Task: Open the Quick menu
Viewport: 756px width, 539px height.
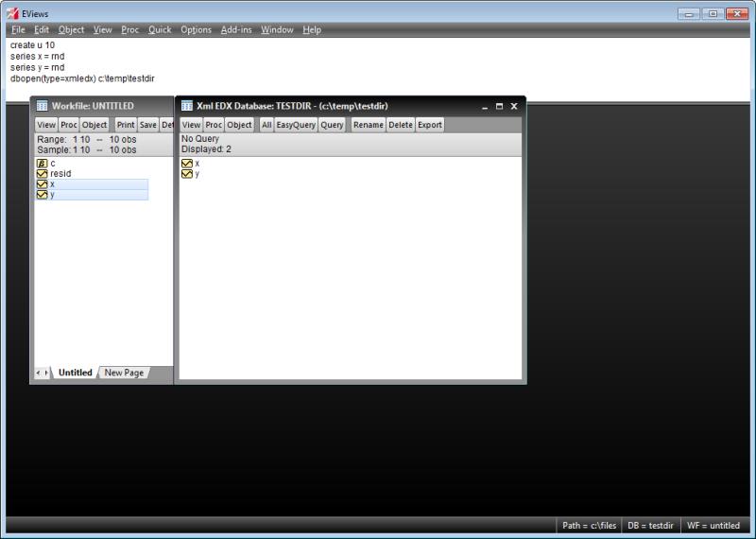Action: pos(160,29)
